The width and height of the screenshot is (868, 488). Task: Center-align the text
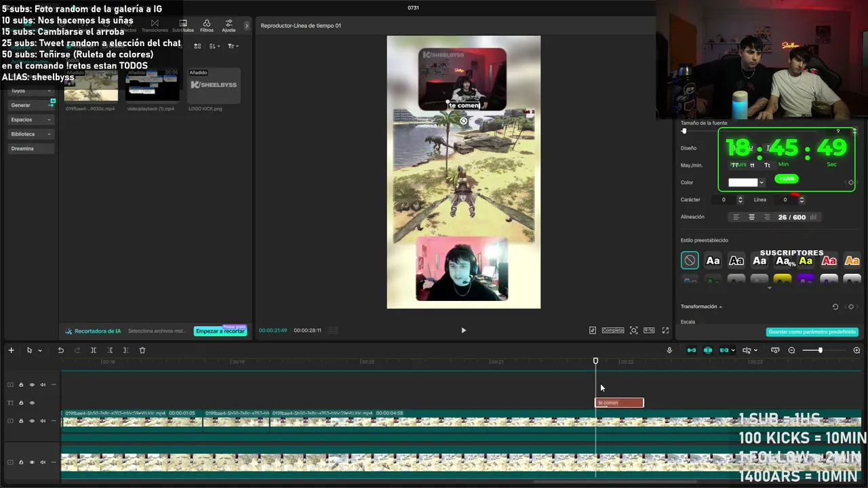pyautogui.click(x=751, y=217)
